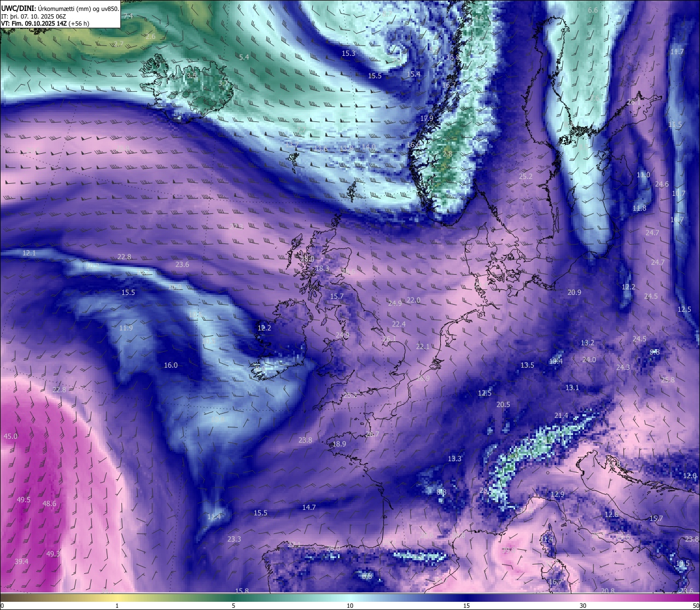
Task: Click the 11.8 value label
Action: 639,208
